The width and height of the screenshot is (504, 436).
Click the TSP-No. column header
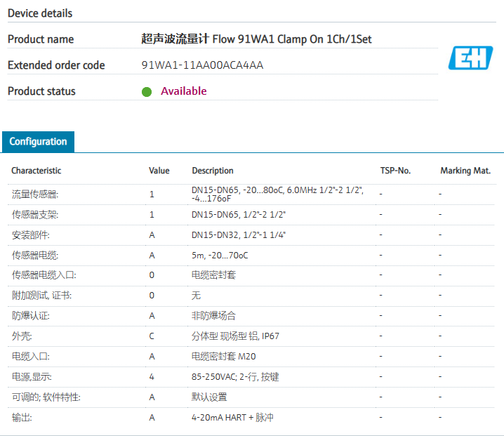[x=395, y=171]
